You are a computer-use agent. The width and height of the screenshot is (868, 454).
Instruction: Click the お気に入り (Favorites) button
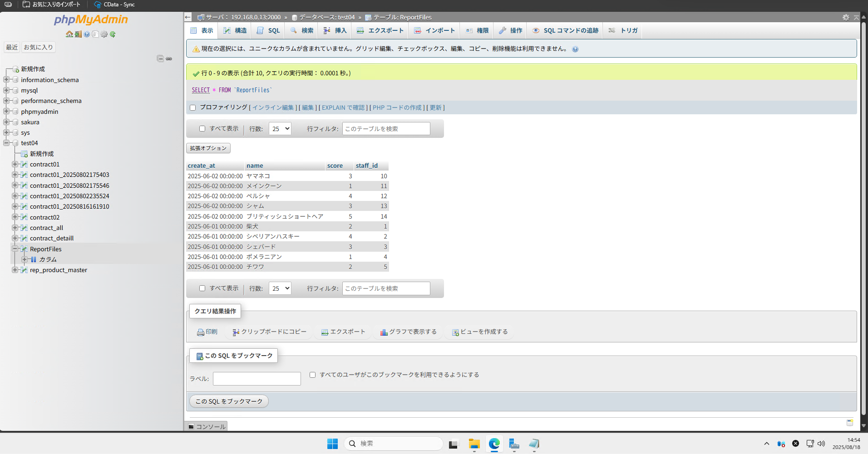pos(39,47)
